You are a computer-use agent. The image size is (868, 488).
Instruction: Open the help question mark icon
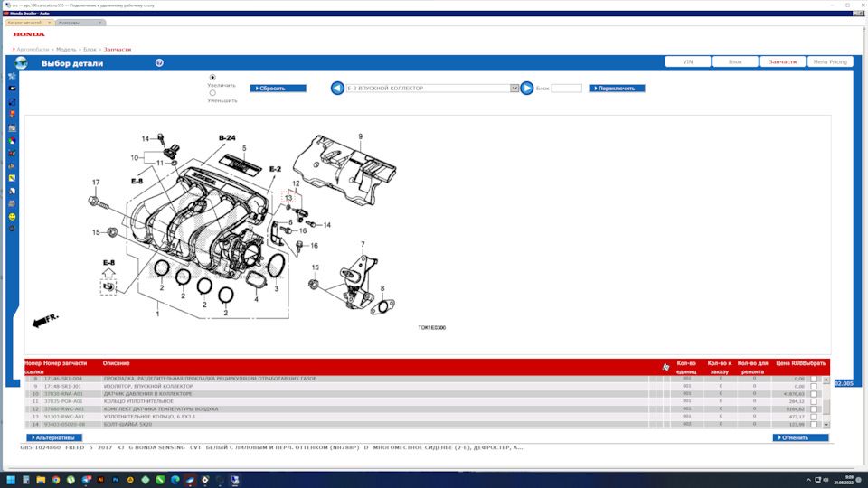[159, 63]
